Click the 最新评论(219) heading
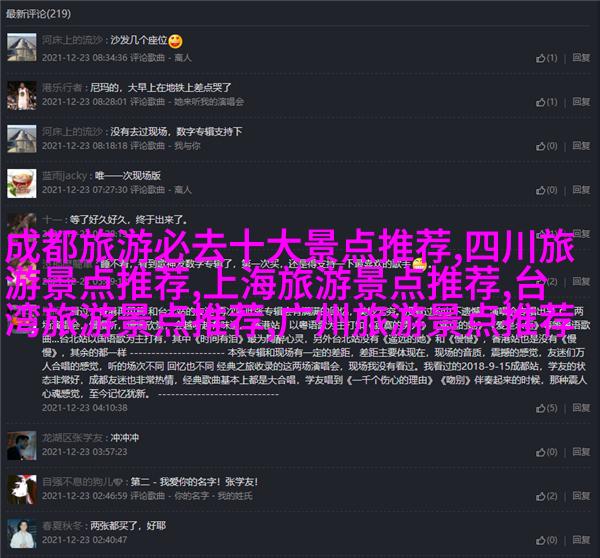The image size is (600, 558). [38, 14]
